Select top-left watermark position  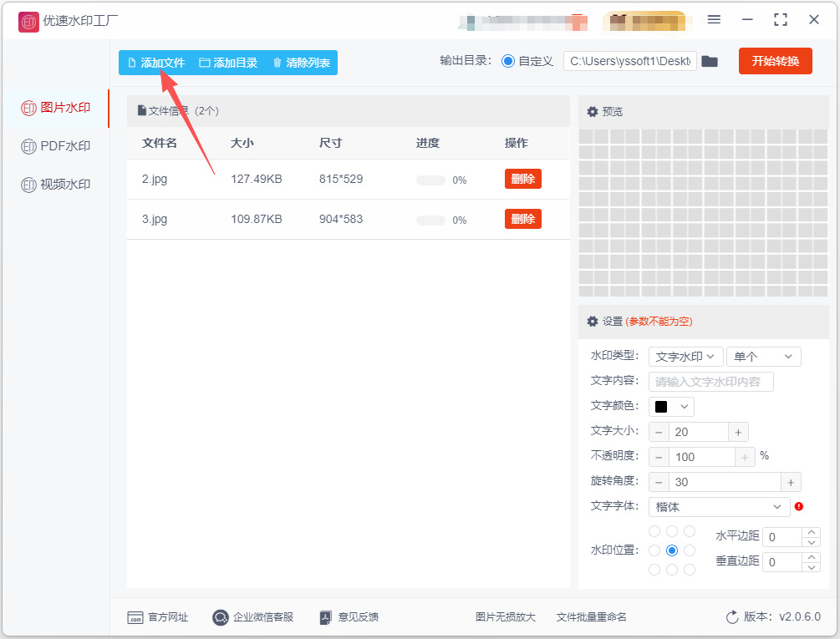[654, 531]
